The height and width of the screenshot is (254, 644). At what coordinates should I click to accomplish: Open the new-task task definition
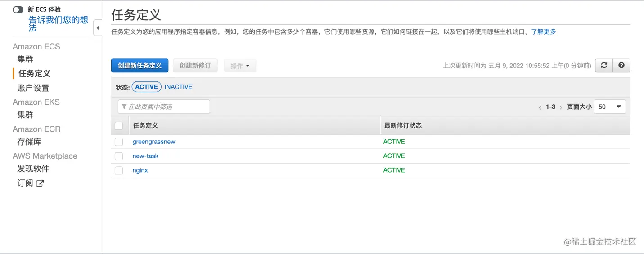145,156
